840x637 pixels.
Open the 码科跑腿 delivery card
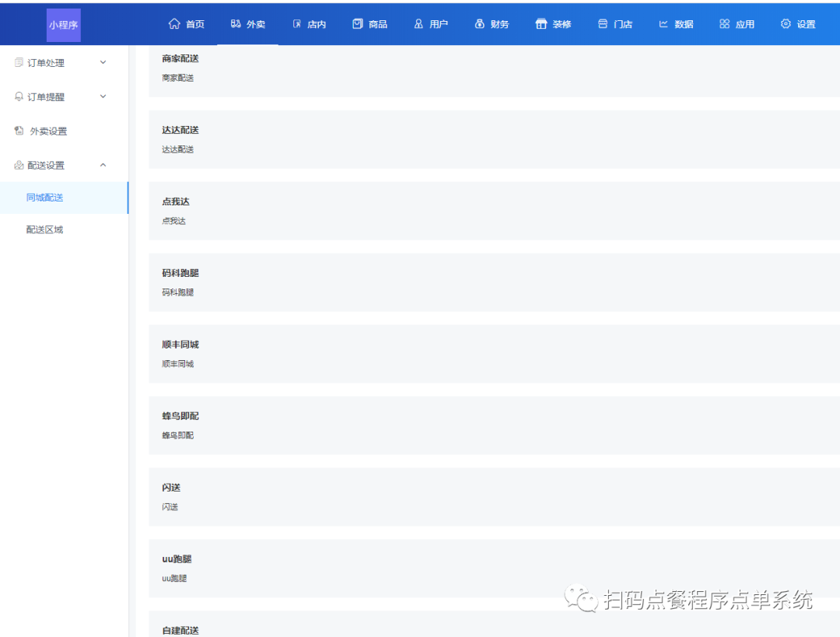(x=495, y=282)
